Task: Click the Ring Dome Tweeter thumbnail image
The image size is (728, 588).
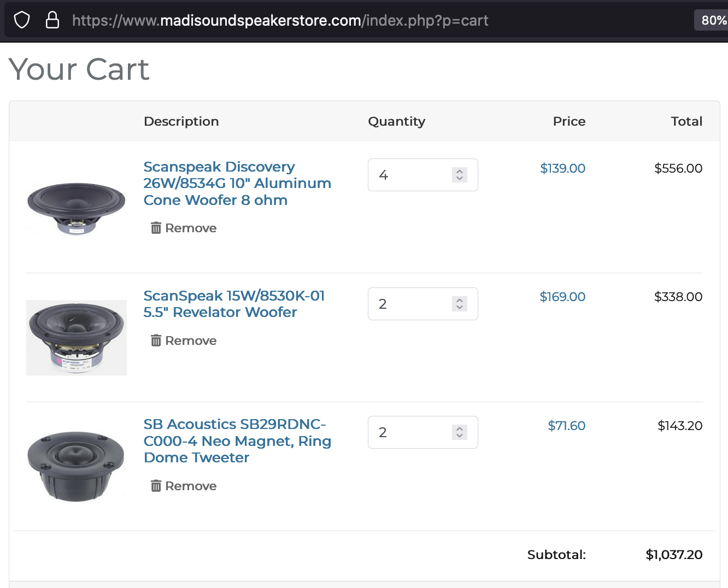Action: pyautogui.click(x=77, y=466)
